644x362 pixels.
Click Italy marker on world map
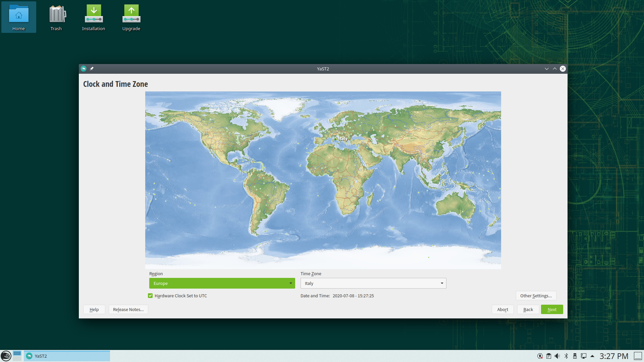336,139
